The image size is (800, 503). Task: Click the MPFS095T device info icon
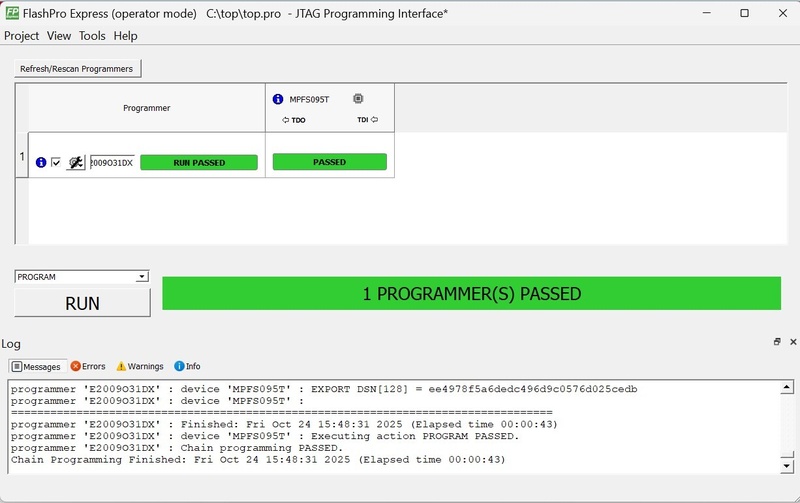(278, 99)
